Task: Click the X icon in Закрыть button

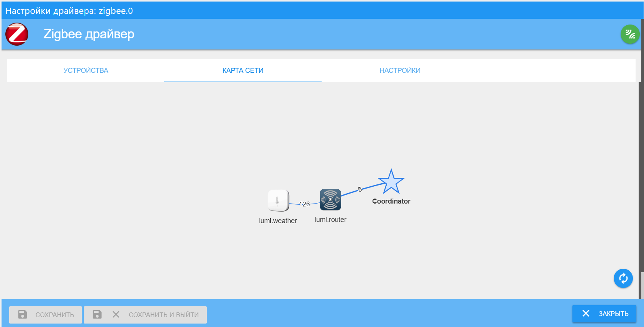Action: tap(586, 313)
